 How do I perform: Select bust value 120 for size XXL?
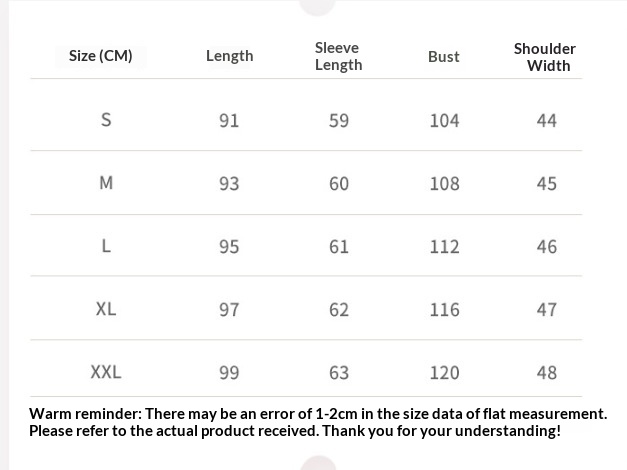pyautogui.click(x=444, y=373)
